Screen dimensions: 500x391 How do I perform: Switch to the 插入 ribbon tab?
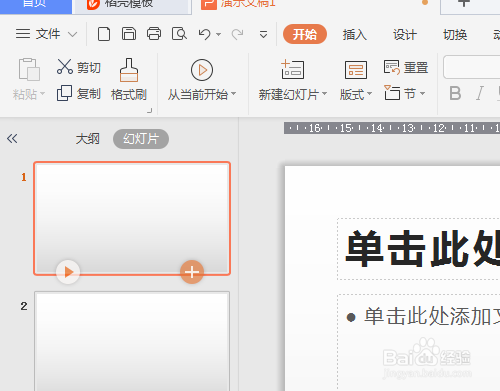coord(355,34)
